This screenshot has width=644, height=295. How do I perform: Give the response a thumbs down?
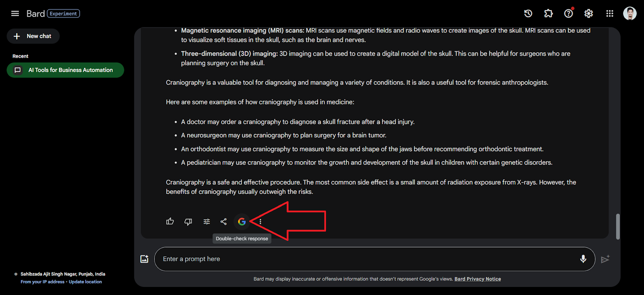coord(188,222)
